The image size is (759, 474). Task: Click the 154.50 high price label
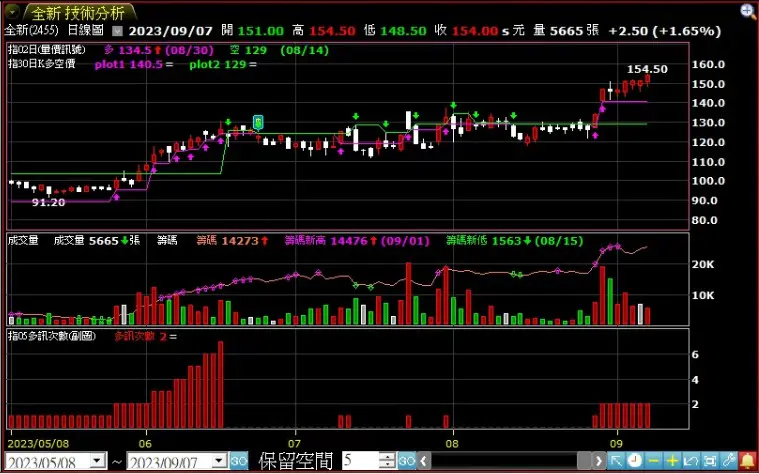point(648,69)
